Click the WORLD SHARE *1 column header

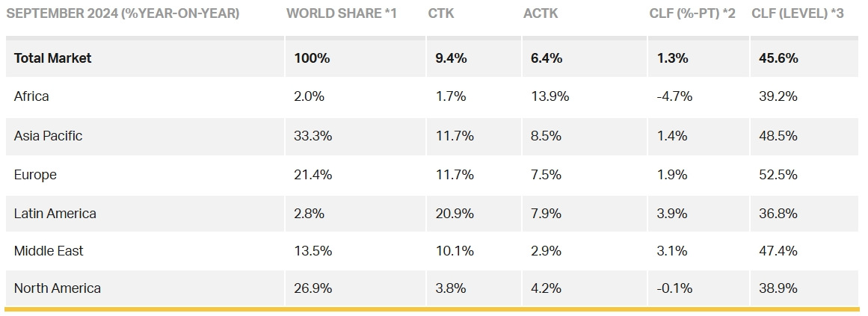[341, 13]
